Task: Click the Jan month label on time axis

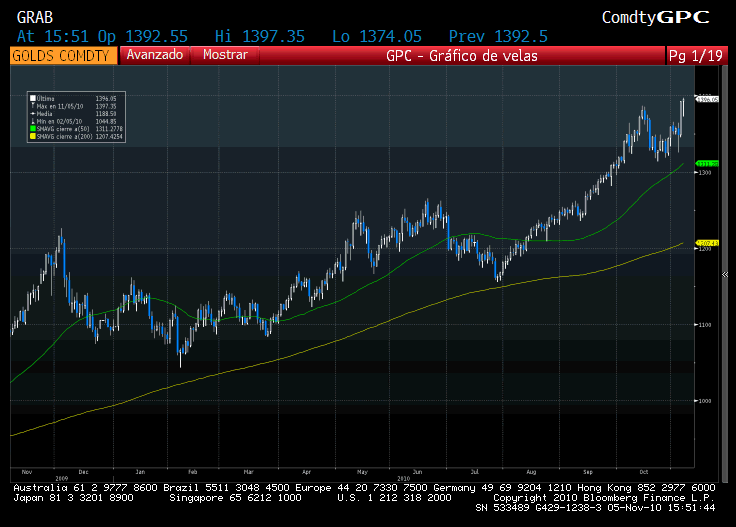Action: pyautogui.click(x=140, y=472)
